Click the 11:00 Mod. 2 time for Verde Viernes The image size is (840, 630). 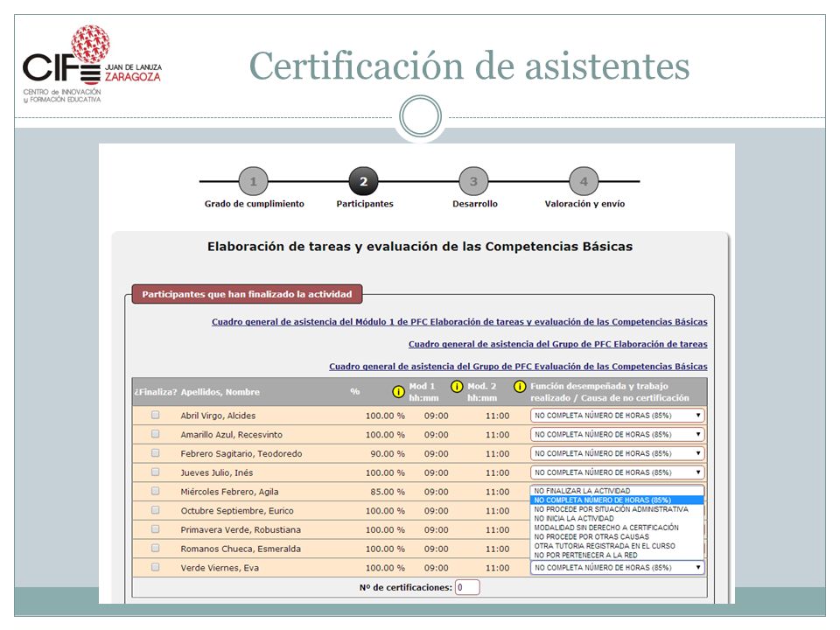coord(497,568)
